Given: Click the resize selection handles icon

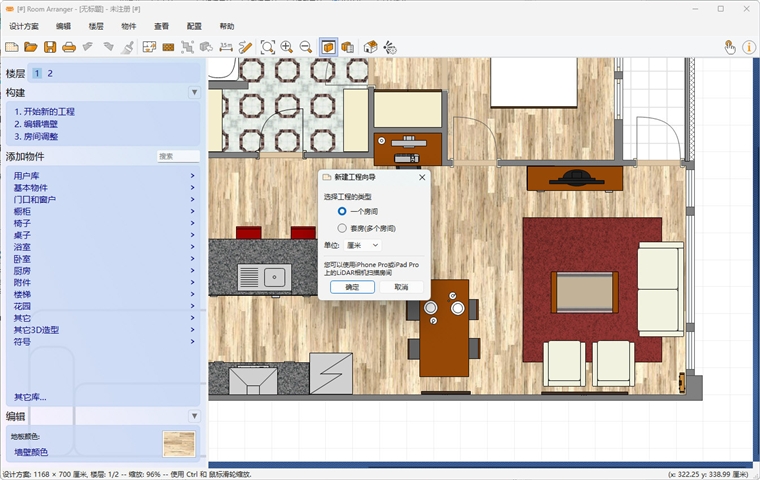Looking at the screenshot, I should [x=187, y=47].
